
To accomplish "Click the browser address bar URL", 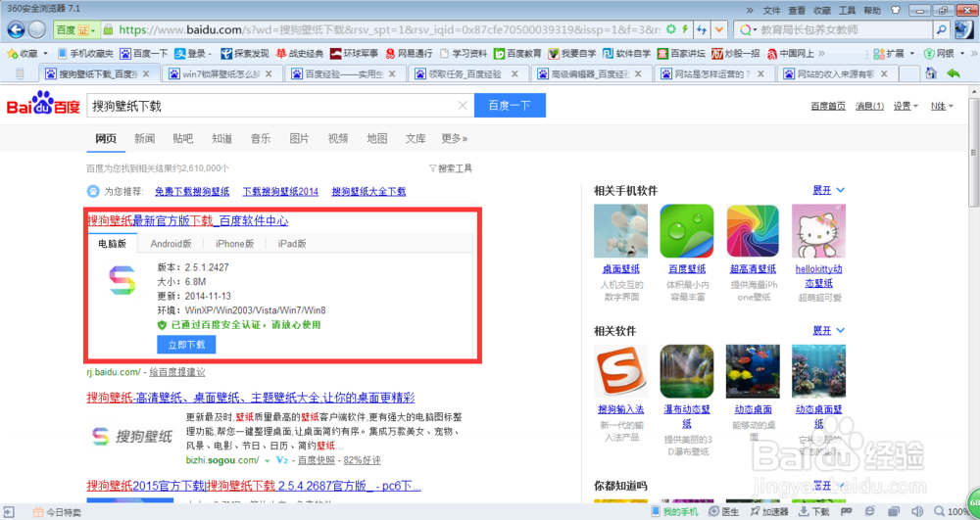I will (389, 29).
